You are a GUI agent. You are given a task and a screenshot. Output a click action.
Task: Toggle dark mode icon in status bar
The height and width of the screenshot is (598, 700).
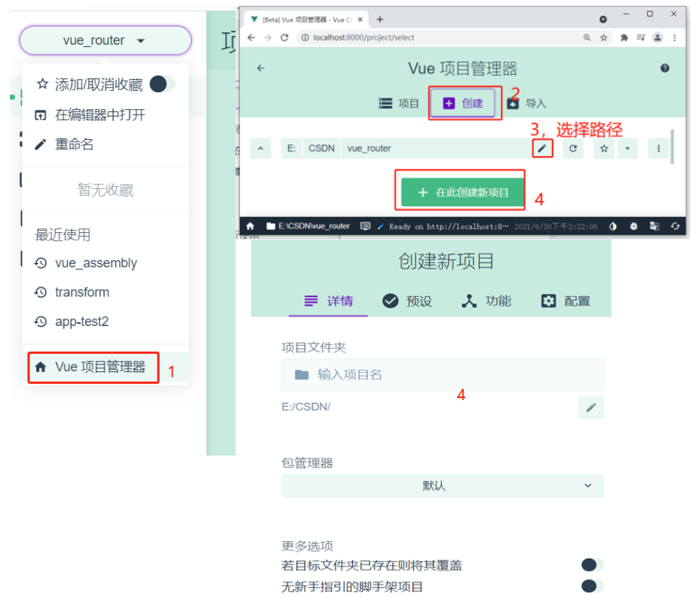coord(613,226)
